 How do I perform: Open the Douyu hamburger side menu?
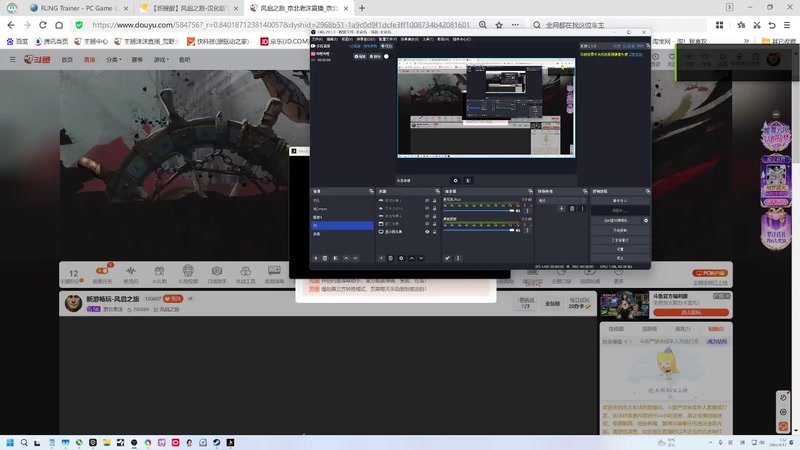(12, 60)
